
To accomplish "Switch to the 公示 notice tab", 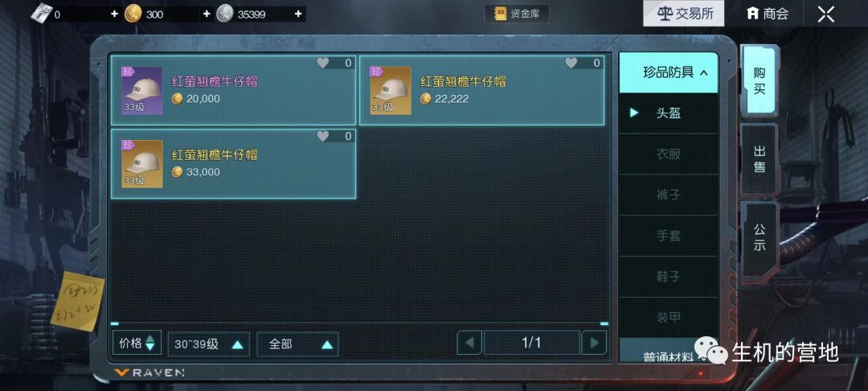I will click(759, 237).
